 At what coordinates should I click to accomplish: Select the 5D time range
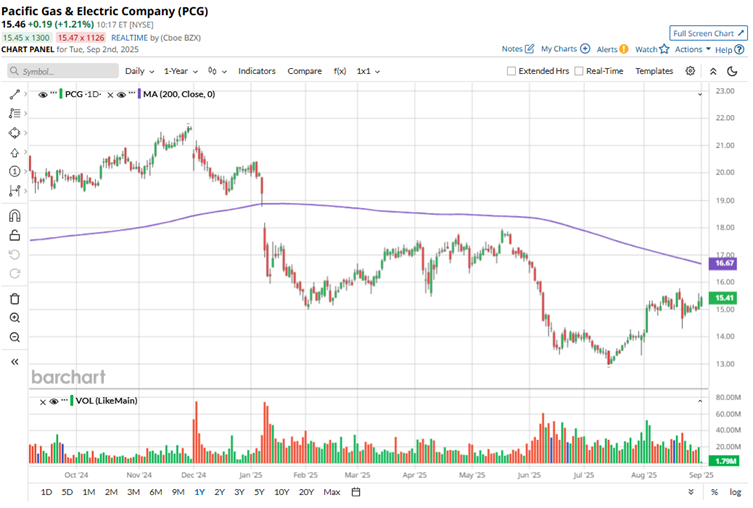67,492
